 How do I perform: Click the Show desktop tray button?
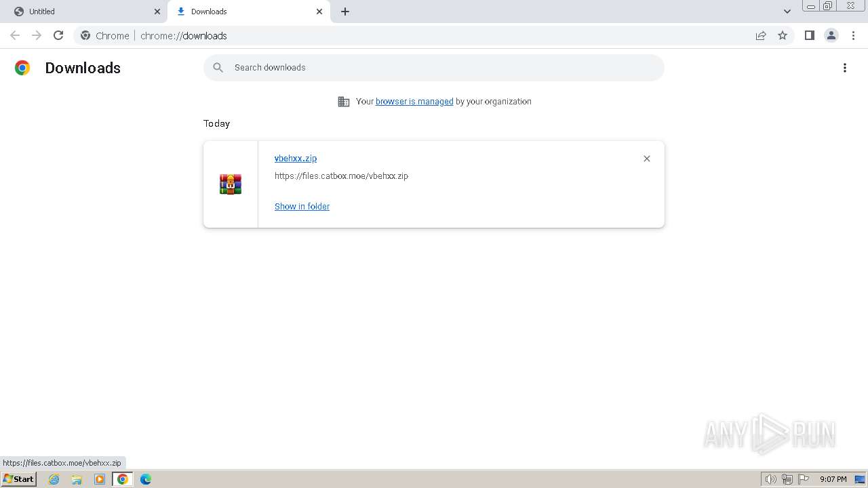[860, 479]
